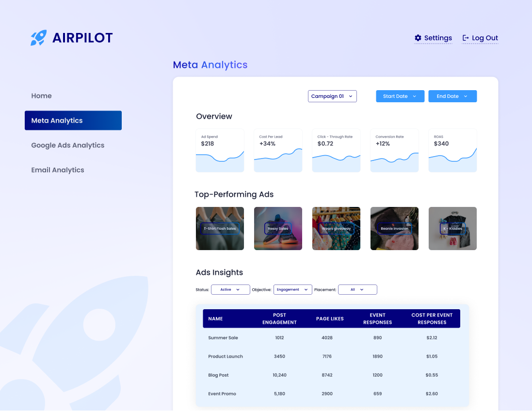Screen dimensions: 532x411
Task: Click the Top-Performing Ads heading
Action: pos(234,194)
